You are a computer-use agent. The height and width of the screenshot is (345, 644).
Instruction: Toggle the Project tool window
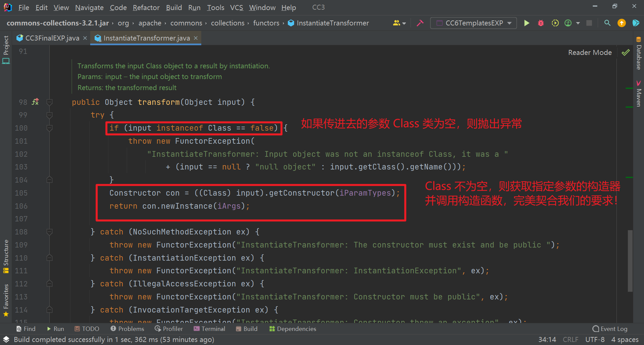pyautogui.click(x=6, y=48)
